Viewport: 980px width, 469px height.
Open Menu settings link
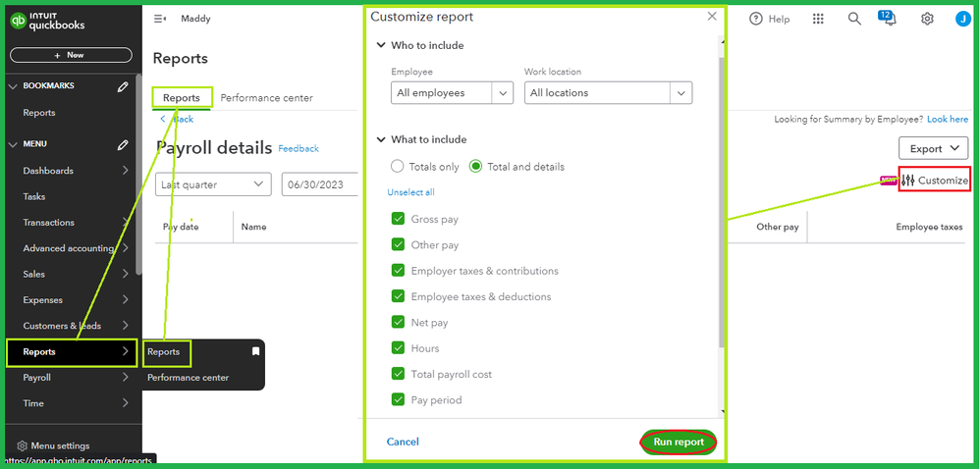click(60, 445)
